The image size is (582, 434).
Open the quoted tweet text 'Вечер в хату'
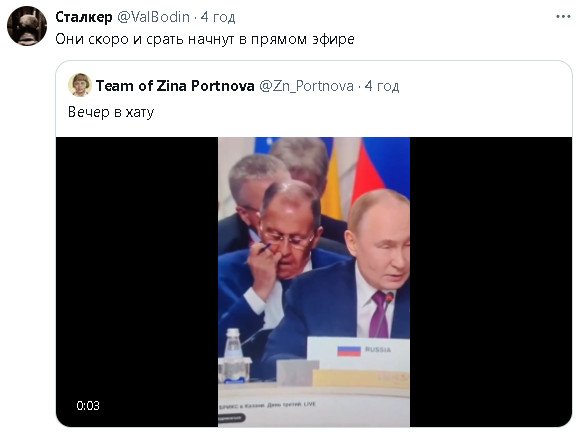(x=111, y=112)
